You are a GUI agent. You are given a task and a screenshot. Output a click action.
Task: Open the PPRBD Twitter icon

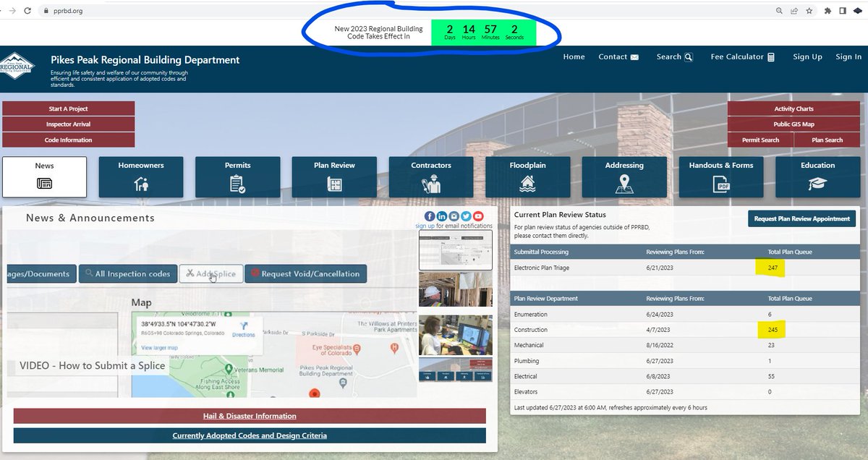coord(466,216)
